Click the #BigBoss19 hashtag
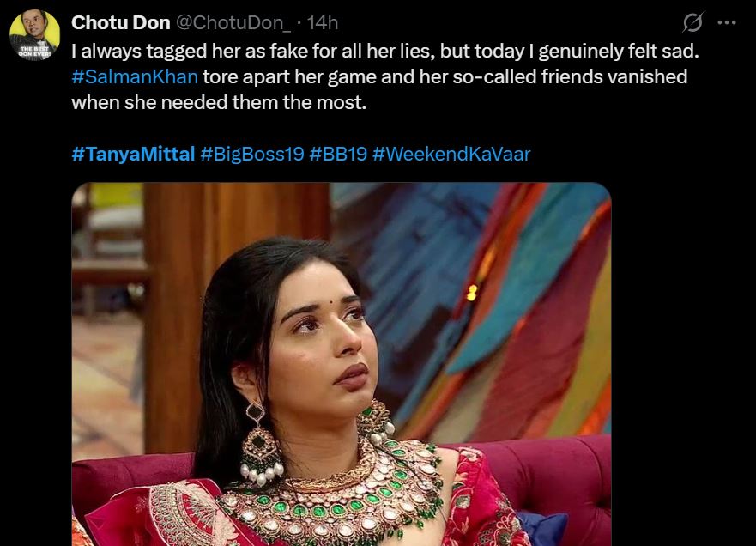Viewport: 756px width, 546px height. (x=252, y=154)
